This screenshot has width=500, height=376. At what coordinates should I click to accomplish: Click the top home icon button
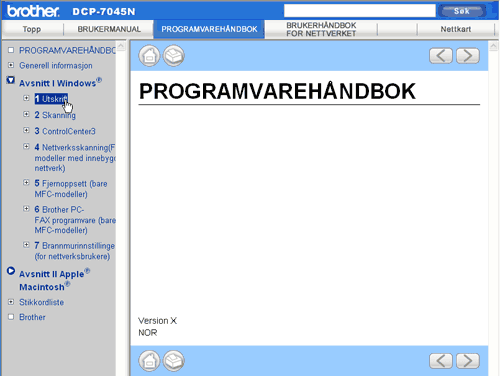point(149,56)
